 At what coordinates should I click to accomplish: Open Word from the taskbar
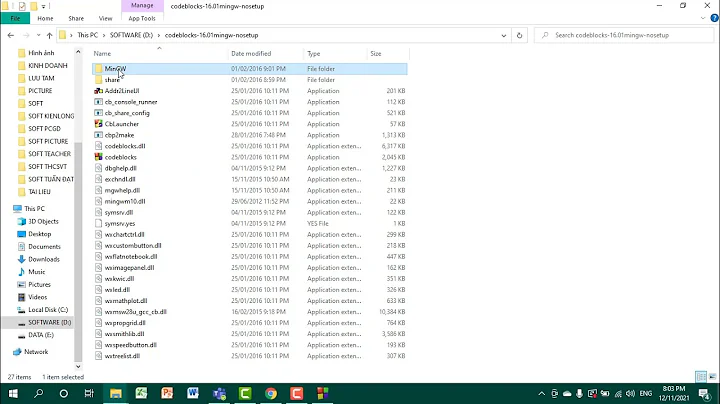pyautogui.click(x=193, y=393)
